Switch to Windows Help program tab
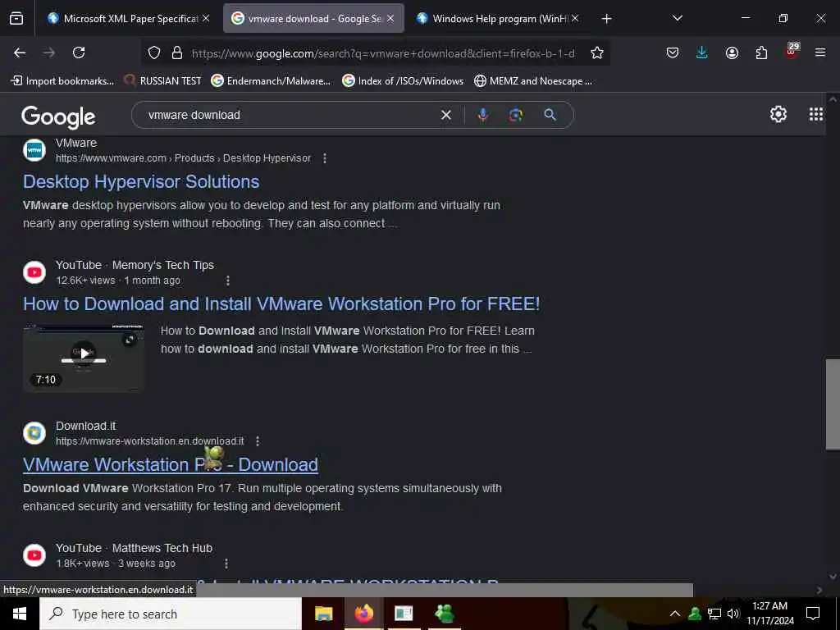 point(498,19)
